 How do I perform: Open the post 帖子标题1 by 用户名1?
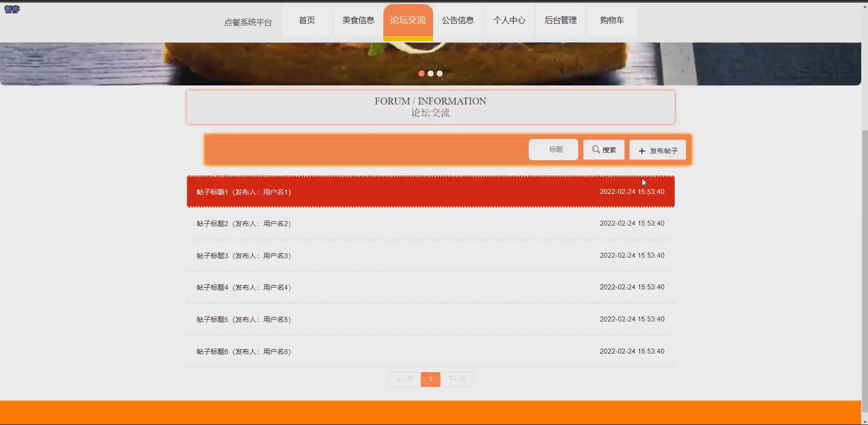[430, 192]
